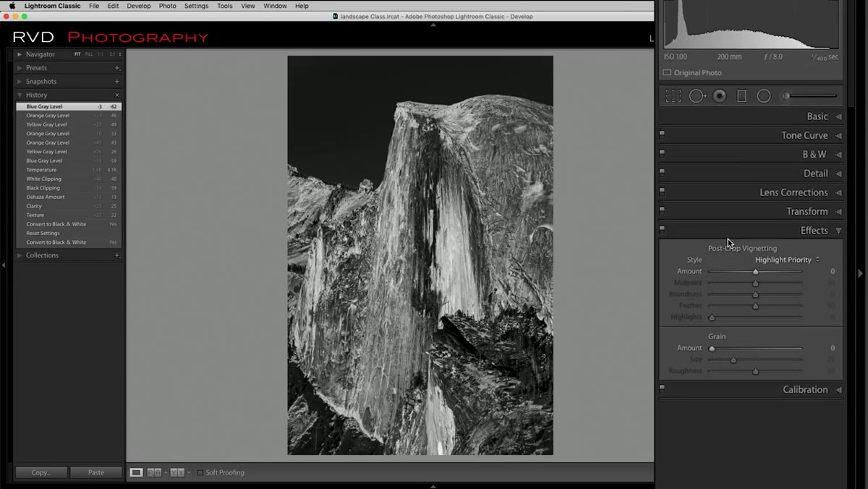Image resolution: width=868 pixels, height=489 pixels.
Task: Select the Graduated Filter tool
Action: (741, 95)
